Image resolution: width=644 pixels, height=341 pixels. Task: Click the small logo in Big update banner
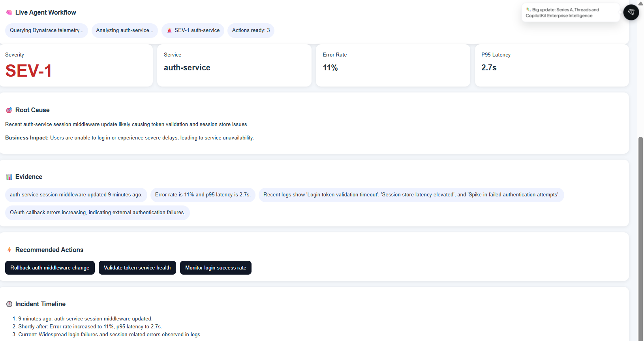point(528,9)
